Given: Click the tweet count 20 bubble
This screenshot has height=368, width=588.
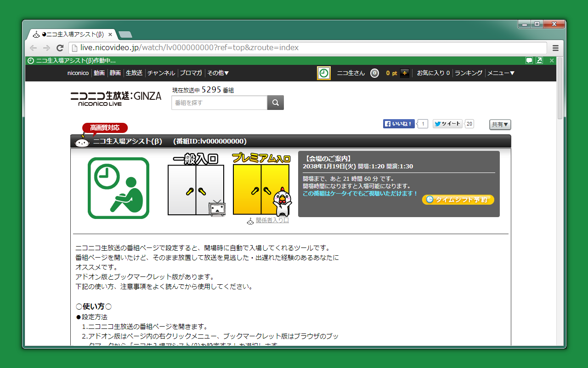Looking at the screenshot, I should tap(469, 124).
